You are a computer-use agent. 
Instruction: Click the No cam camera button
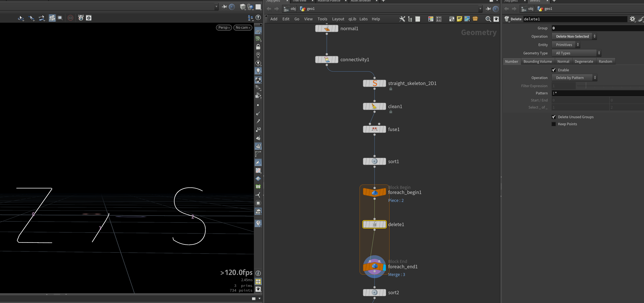(243, 27)
